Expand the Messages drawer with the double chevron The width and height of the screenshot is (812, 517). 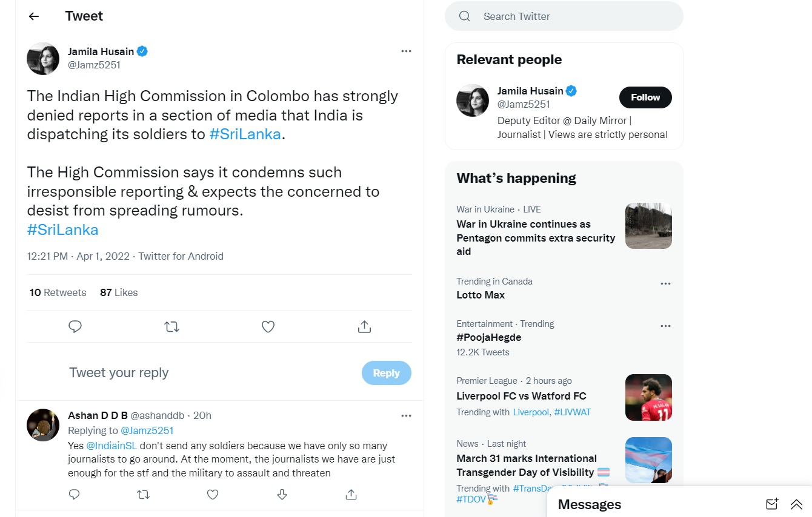pyautogui.click(x=796, y=504)
